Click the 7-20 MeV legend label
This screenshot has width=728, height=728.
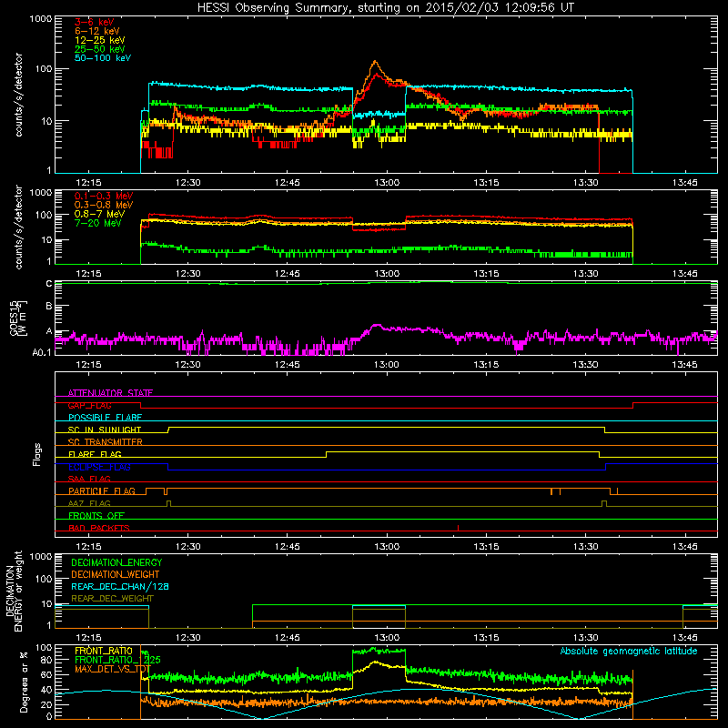pos(98,223)
